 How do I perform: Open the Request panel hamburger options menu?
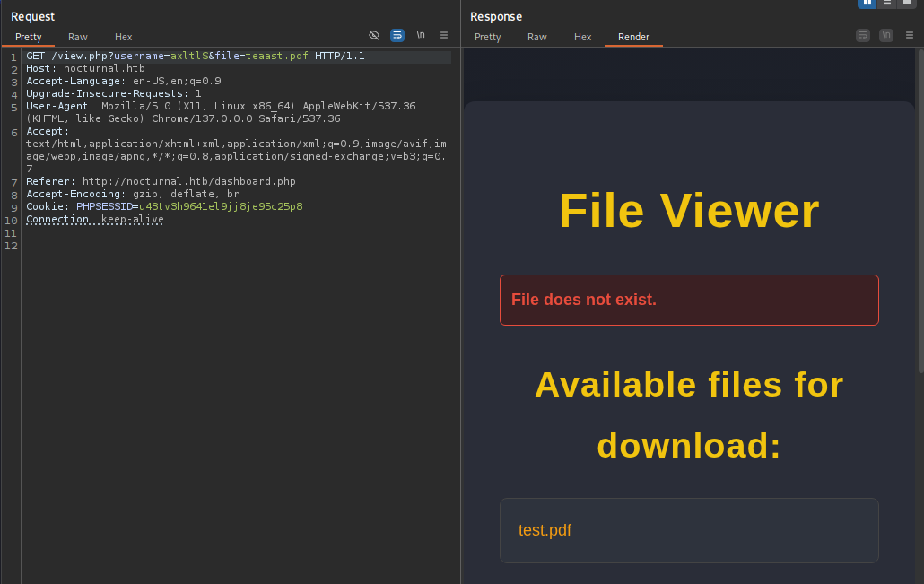coord(444,35)
